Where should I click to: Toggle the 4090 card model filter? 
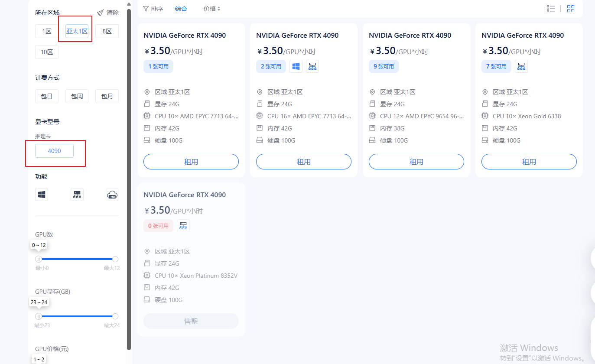(x=54, y=151)
